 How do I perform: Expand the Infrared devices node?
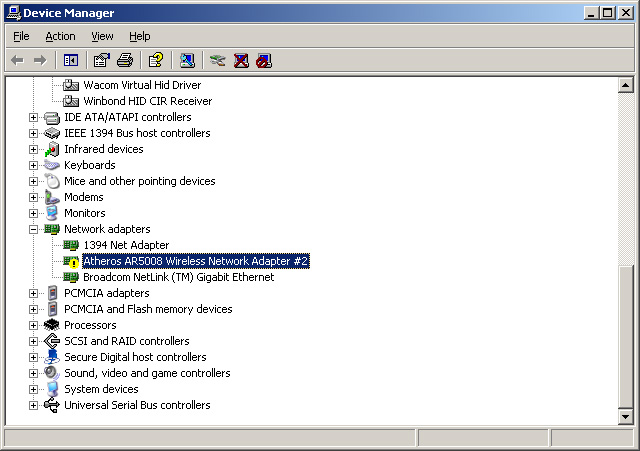33,149
